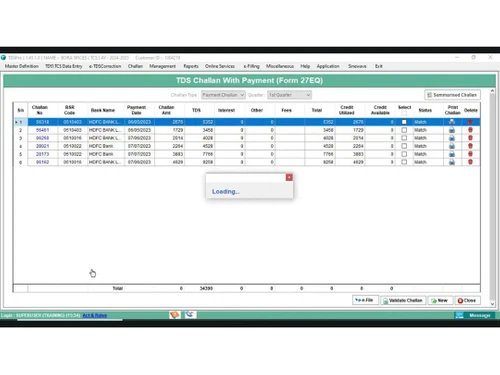Tick the Select checkbox for row 3
The height and width of the screenshot is (375, 500).
[404, 138]
